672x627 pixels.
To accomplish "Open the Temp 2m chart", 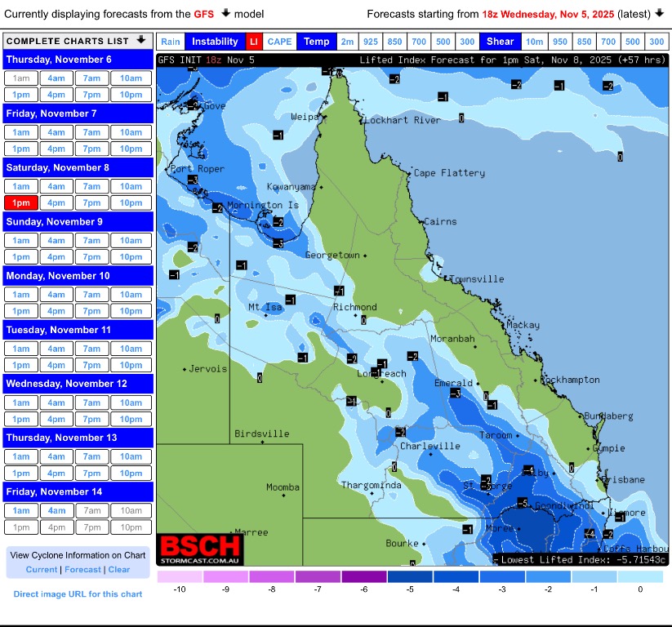I will coord(348,42).
